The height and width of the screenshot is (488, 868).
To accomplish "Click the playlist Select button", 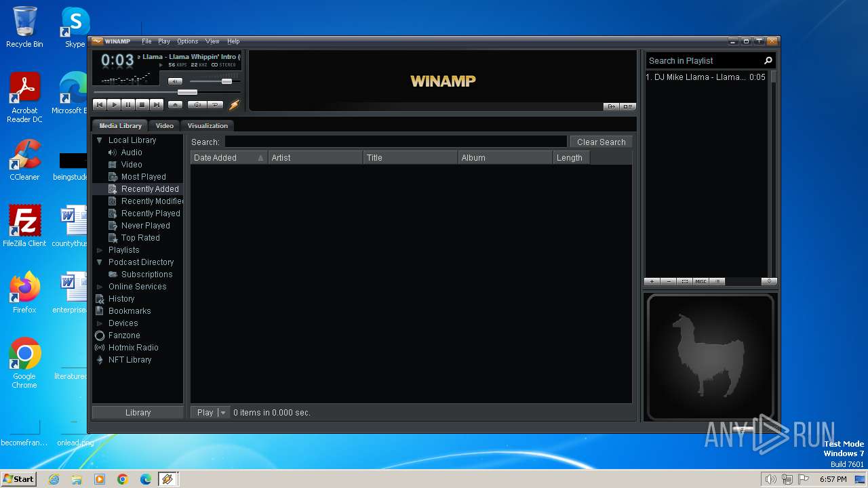I will pos(685,281).
